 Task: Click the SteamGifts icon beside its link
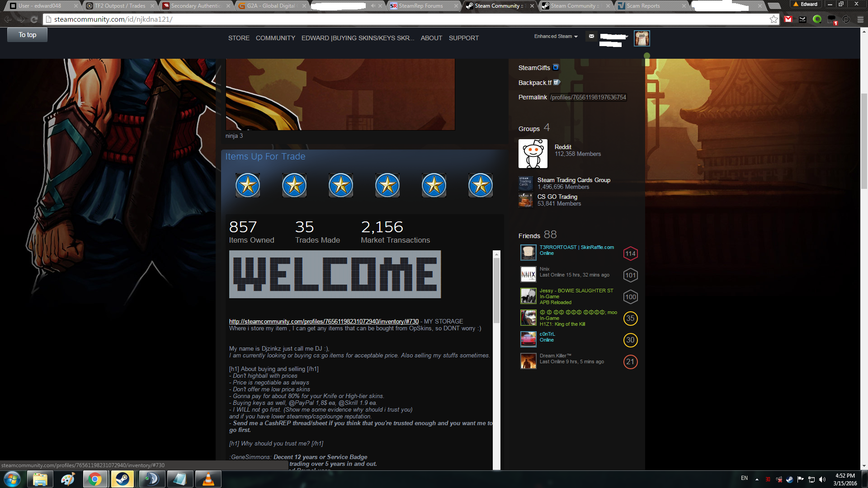tap(556, 67)
